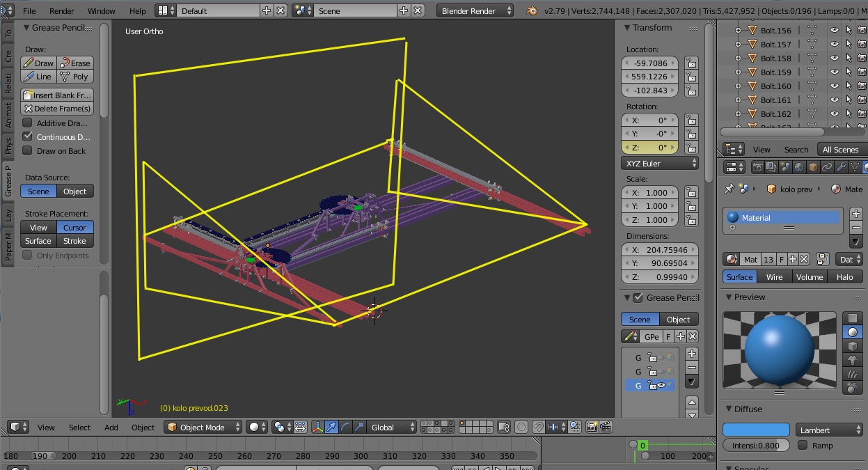
Task: Adjust the diffuse Intensity slider
Action: point(756,445)
